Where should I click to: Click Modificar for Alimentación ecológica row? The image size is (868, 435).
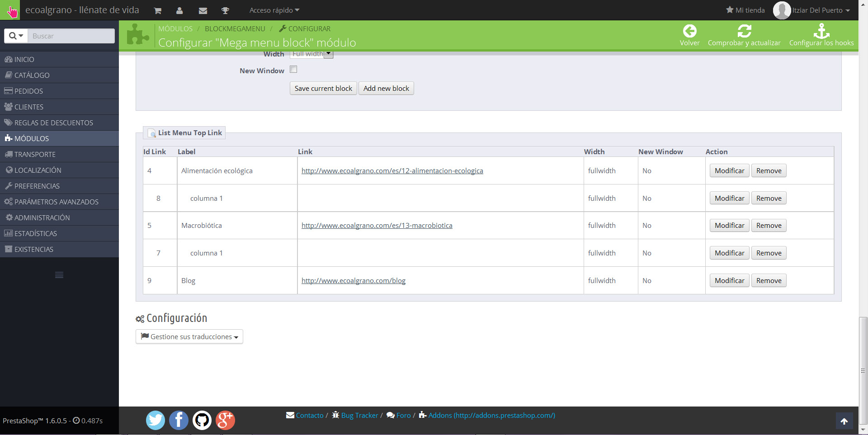[729, 170]
